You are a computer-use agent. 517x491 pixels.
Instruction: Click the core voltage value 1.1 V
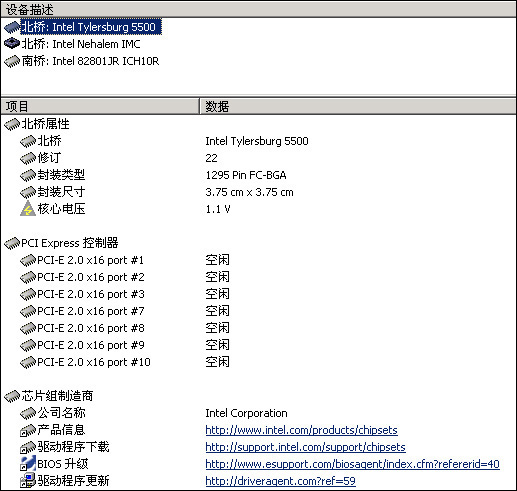(218, 209)
